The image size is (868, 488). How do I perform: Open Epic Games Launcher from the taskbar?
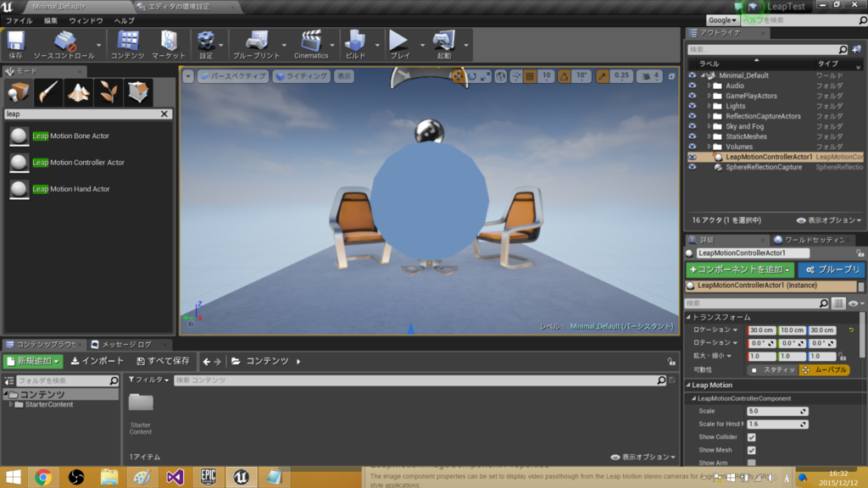(x=209, y=477)
